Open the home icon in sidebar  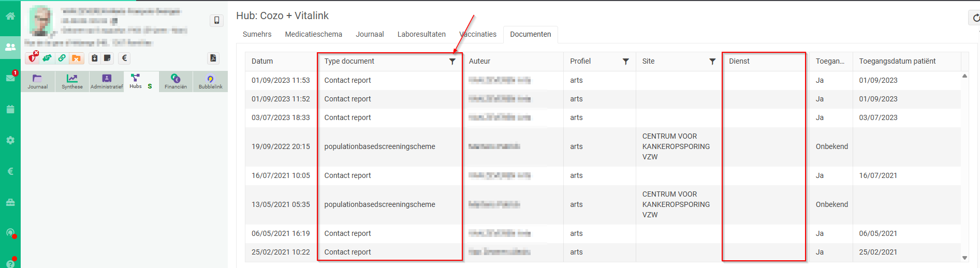10,16
